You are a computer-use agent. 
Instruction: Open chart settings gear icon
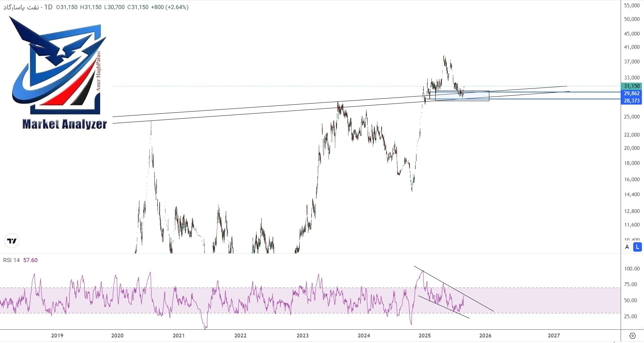[x=632, y=336]
